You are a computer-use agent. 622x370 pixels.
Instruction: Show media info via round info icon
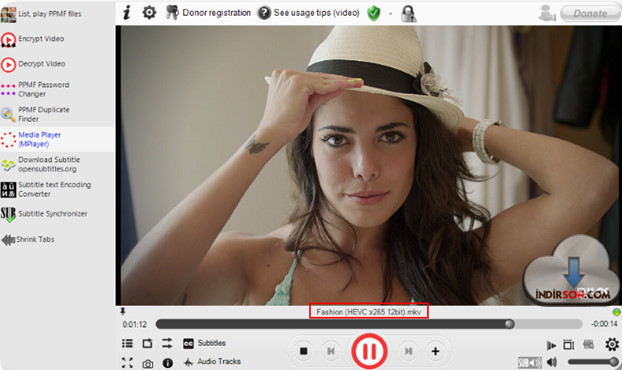click(x=168, y=363)
